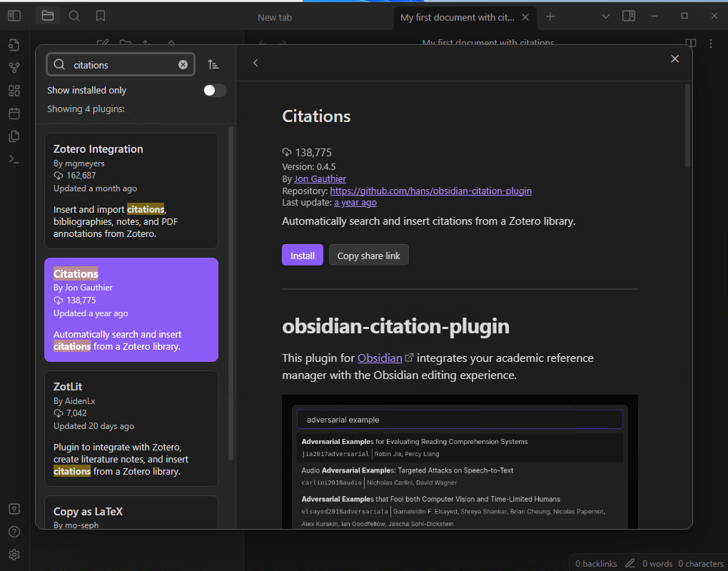Click Version: 0.4.5 text
728x571 pixels.
point(309,166)
